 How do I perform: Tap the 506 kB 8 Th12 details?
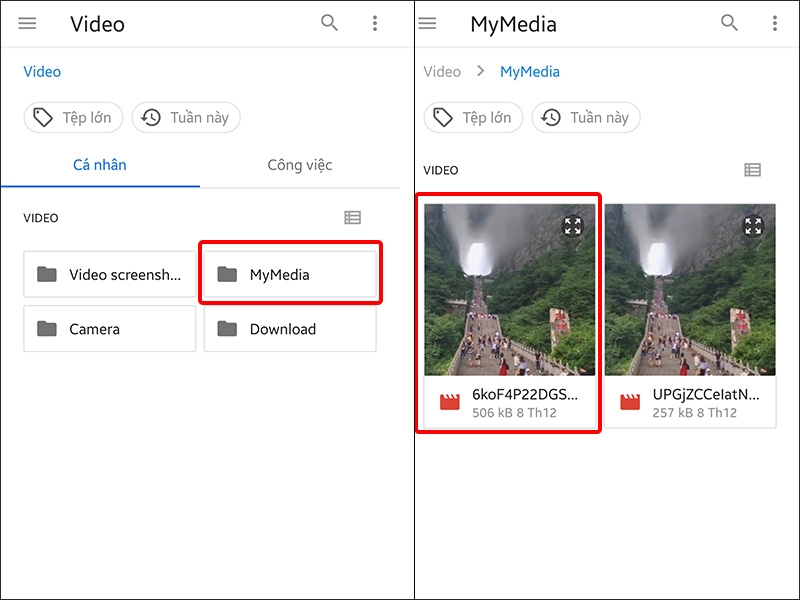(514, 413)
